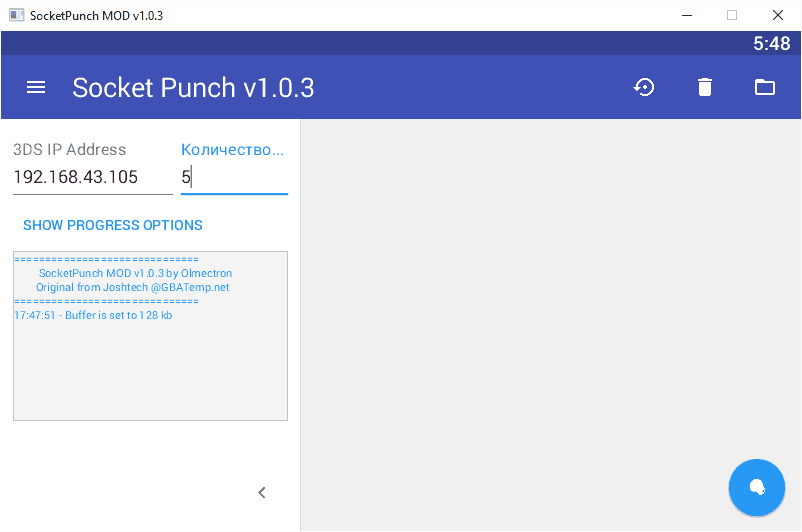Click the restore history clock icon
This screenshot has width=802, height=532.
[644, 87]
